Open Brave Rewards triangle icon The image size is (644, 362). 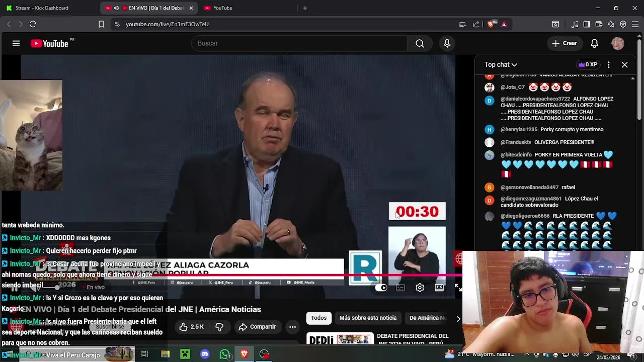[x=504, y=24]
